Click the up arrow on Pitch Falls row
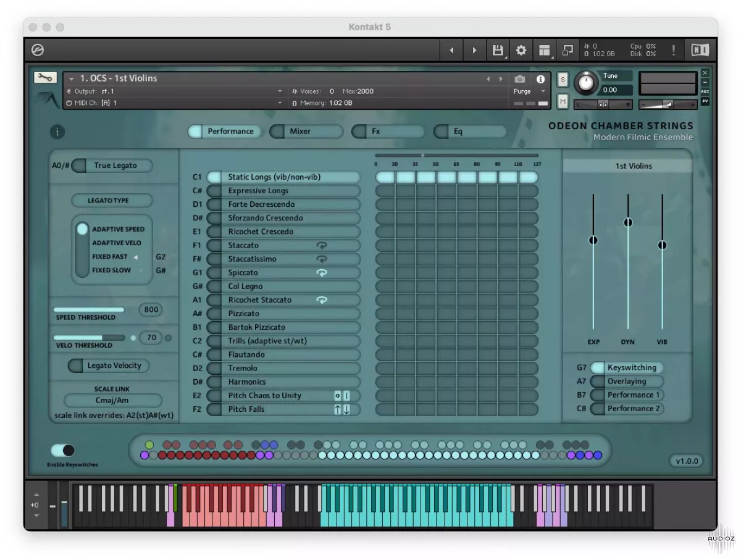Image resolution: width=741 pixels, height=560 pixels. pos(338,409)
